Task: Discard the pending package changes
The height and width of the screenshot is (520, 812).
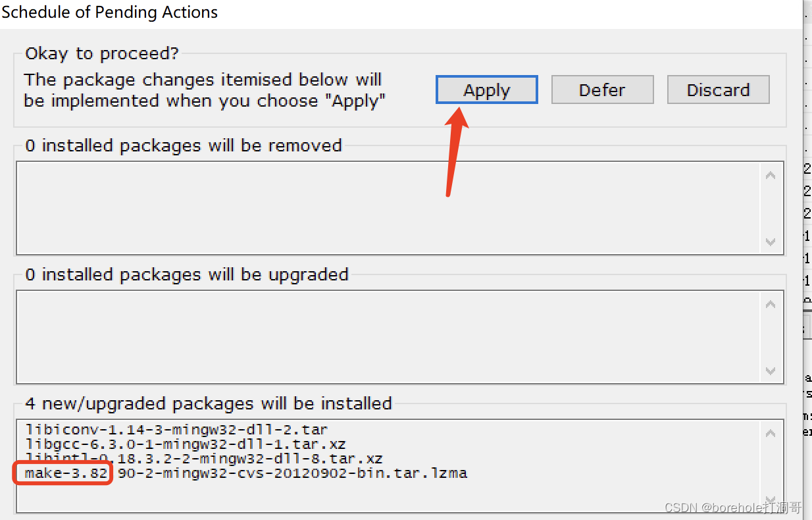Action: 718,90
